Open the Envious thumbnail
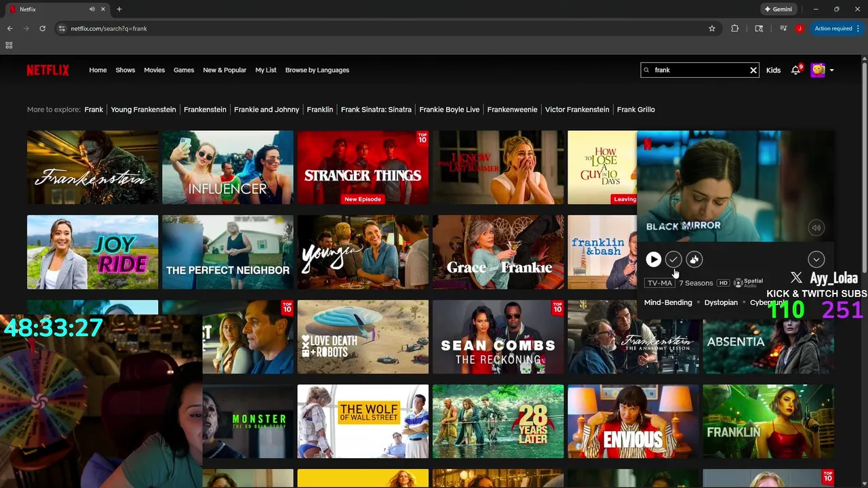Image resolution: width=868 pixels, height=488 pixels. click(x=633, y=422)
